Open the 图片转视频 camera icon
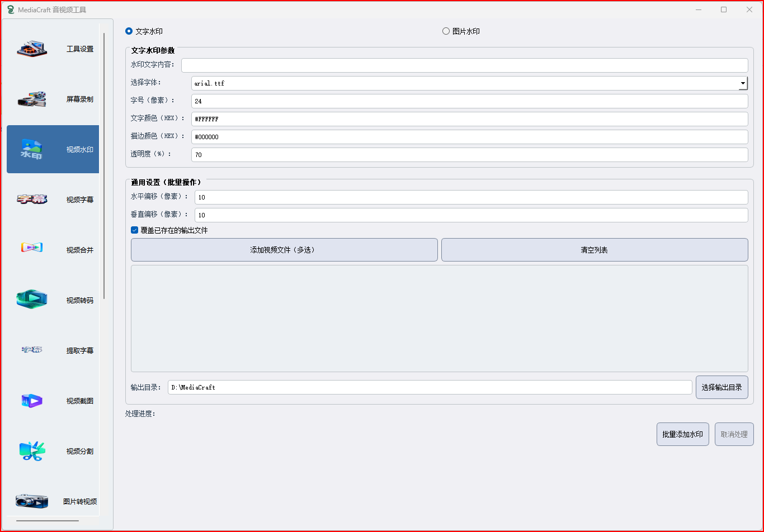 pyautogui.click(x=32, y=501)
